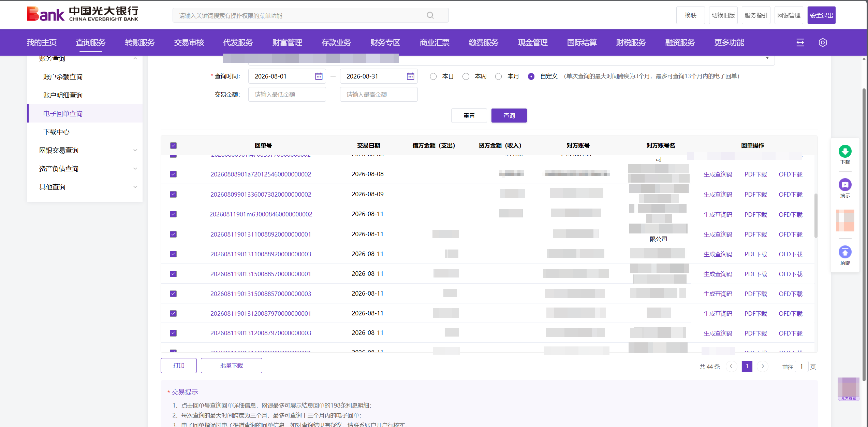
Task: Open the hexagon settings icon
Action: tap(823, 43)
